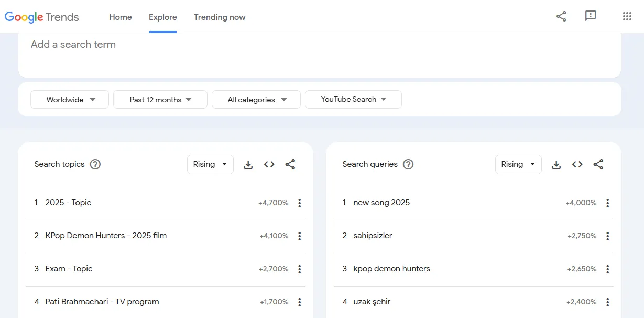644x318 pixels.
Task: Select the Explore tab
Action: click(163, 17)
